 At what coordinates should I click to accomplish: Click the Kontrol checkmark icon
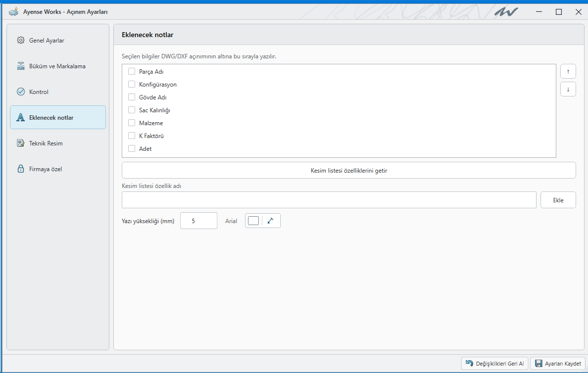tap(21, 92)
